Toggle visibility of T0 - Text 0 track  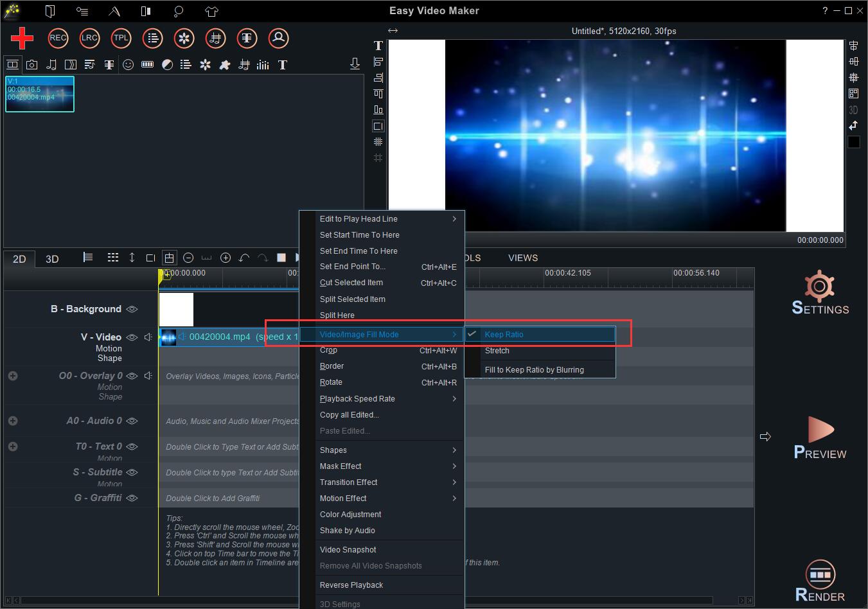click(x=132, y=446)
